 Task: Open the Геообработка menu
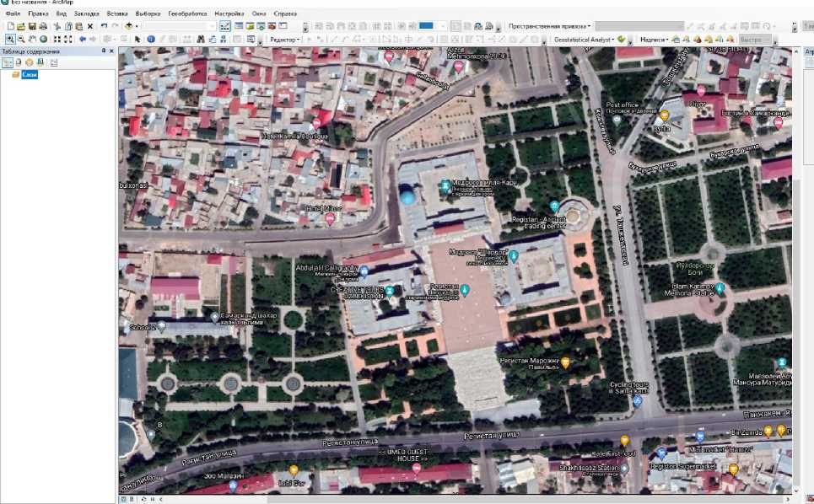pyautogui.click(x=187, y=14)
